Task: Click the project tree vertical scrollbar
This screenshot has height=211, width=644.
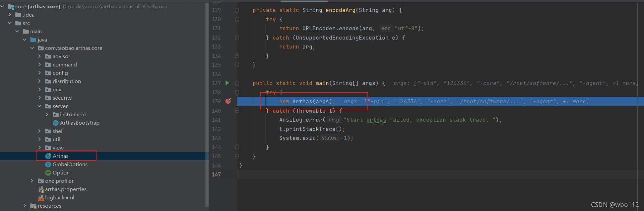Action: tap(207, 104)
